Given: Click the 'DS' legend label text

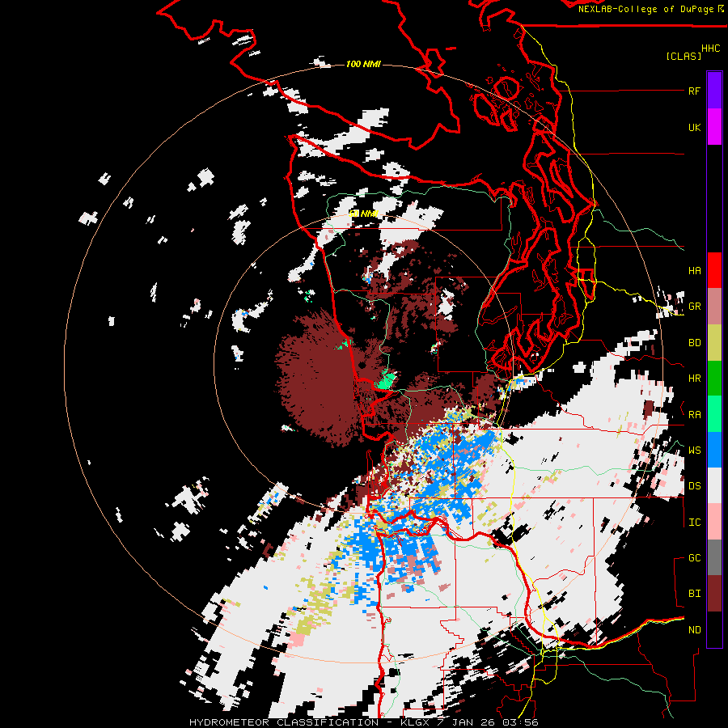Looking at the screenshot, I should pos(694,486).
